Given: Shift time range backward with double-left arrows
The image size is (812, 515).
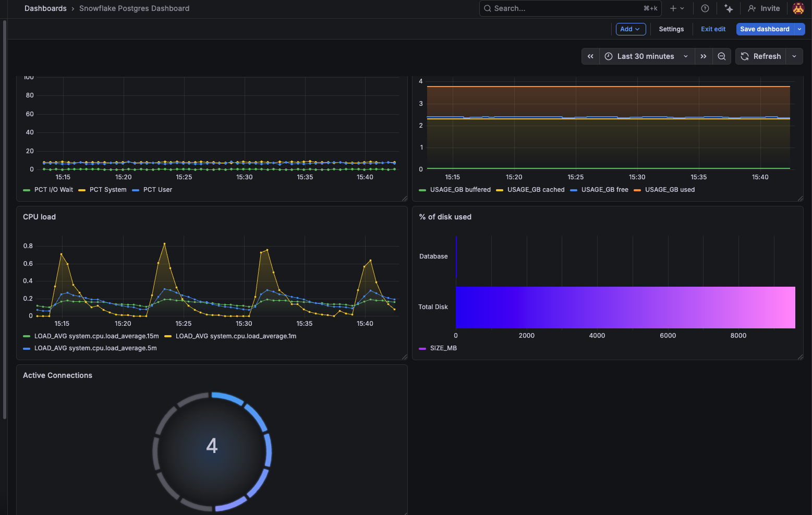Looking at the screenshot, I should click(590, 56).
